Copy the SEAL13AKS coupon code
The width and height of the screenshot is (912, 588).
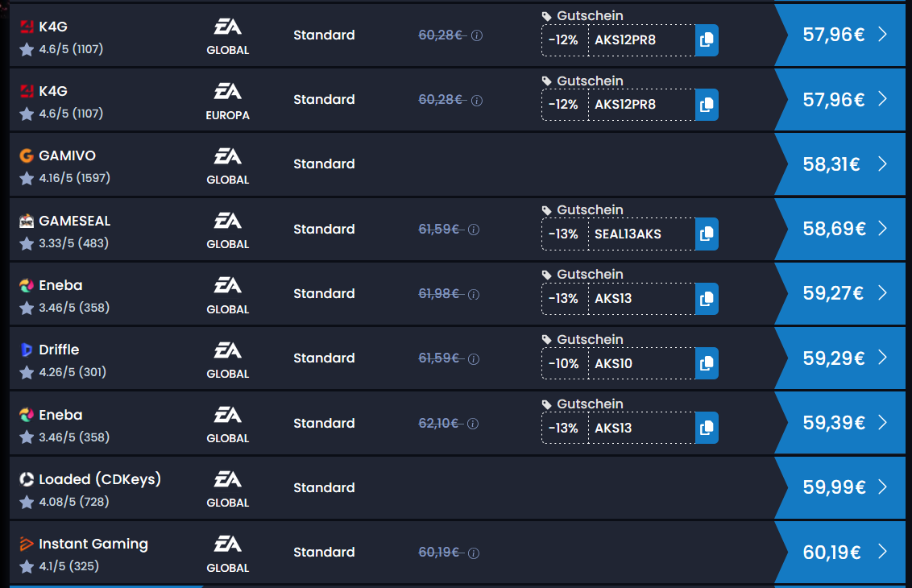tap(707, 234)
